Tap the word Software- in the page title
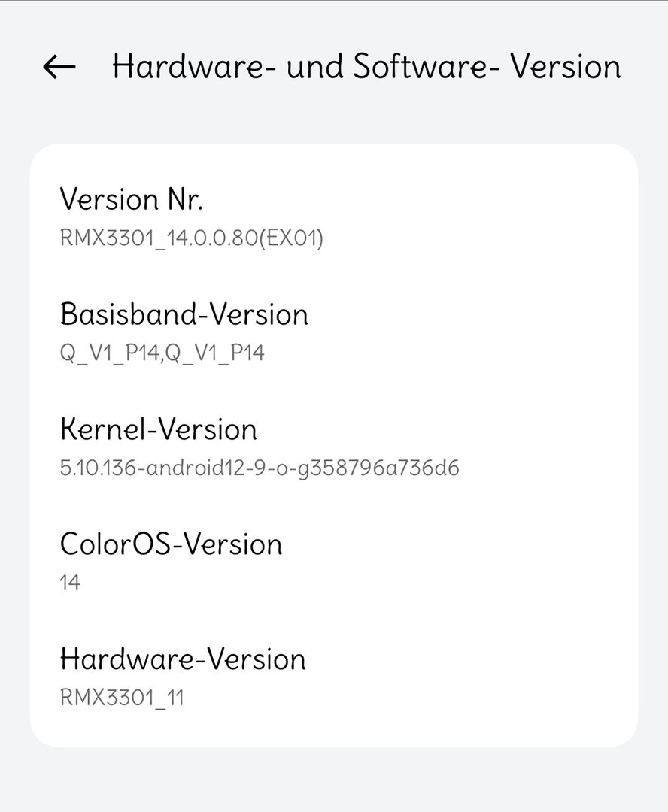 click(x=421, y=67)
